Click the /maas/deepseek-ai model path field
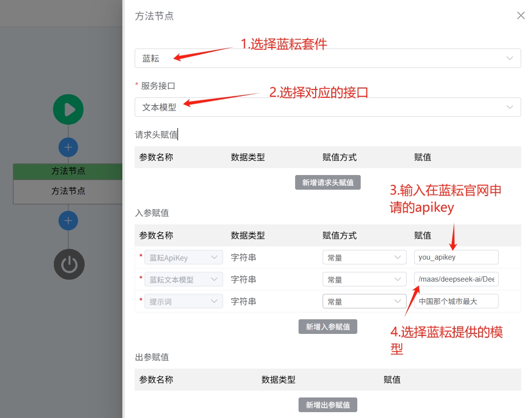The height and width of the screenshot is (418, 532). [456, 279]
